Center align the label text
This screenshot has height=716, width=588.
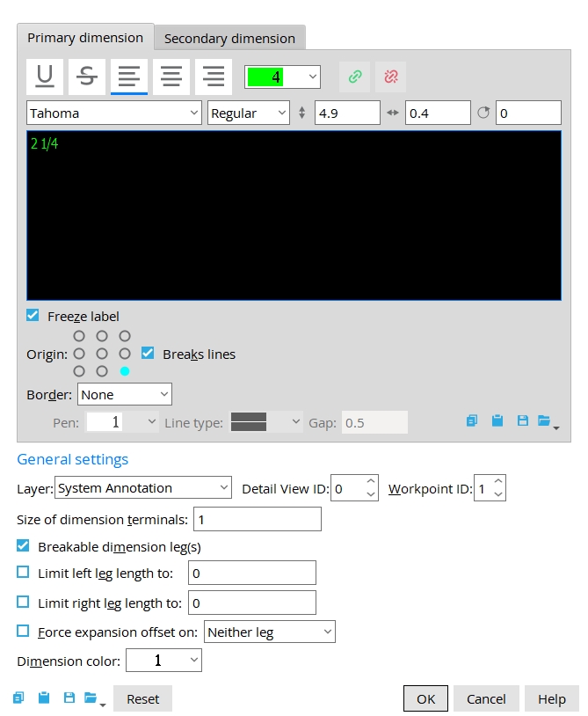[171, 77]
